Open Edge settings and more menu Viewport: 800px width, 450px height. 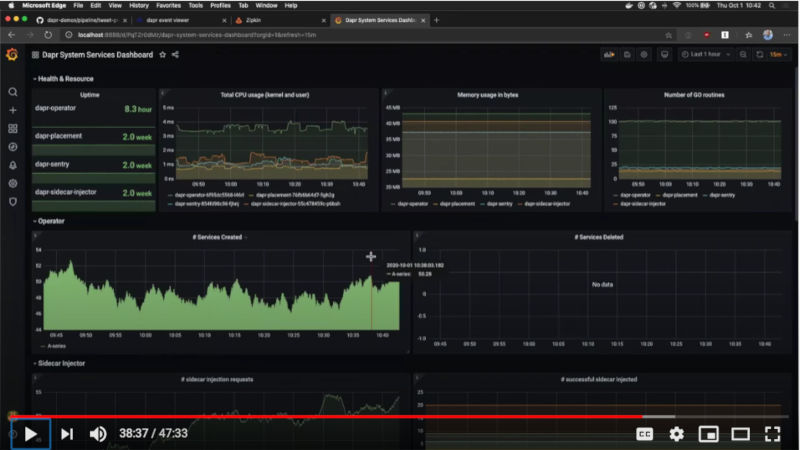point(787,35)
